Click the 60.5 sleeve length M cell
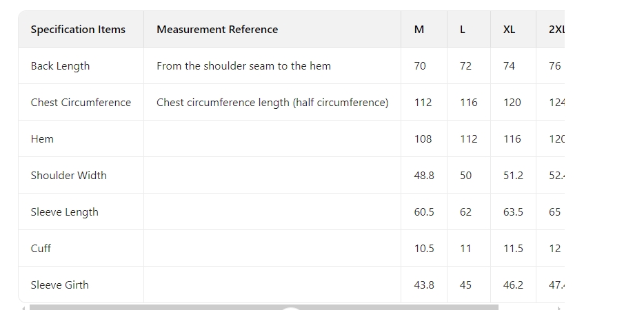Screen dimensions: 644x310 424,212
